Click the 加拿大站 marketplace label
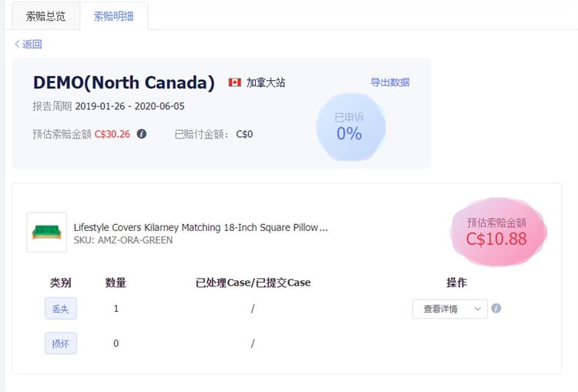 click(x=266, y=82)
